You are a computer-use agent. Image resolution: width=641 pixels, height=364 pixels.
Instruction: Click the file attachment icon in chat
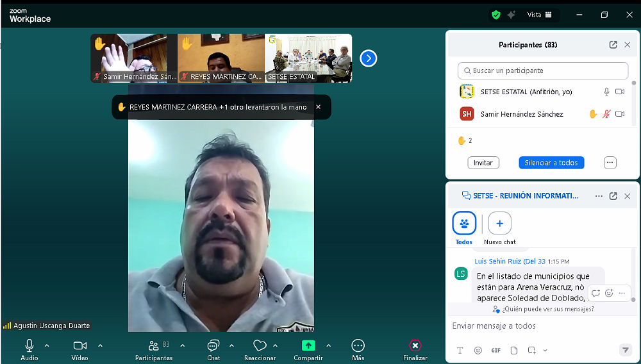[x=513, y=351]
